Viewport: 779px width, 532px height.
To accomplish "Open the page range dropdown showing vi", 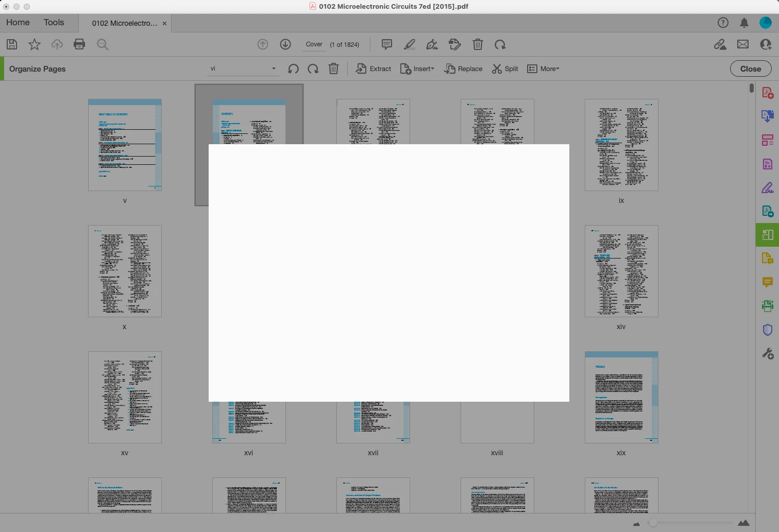I will click(243, 68).
